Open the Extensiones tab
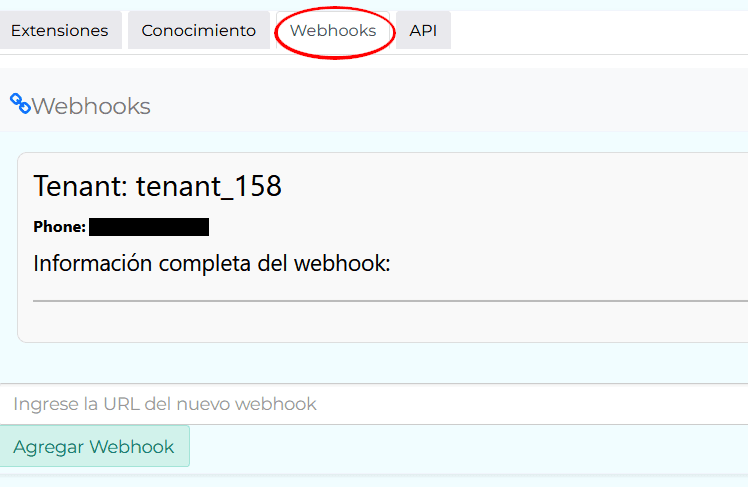 (60, 31)
